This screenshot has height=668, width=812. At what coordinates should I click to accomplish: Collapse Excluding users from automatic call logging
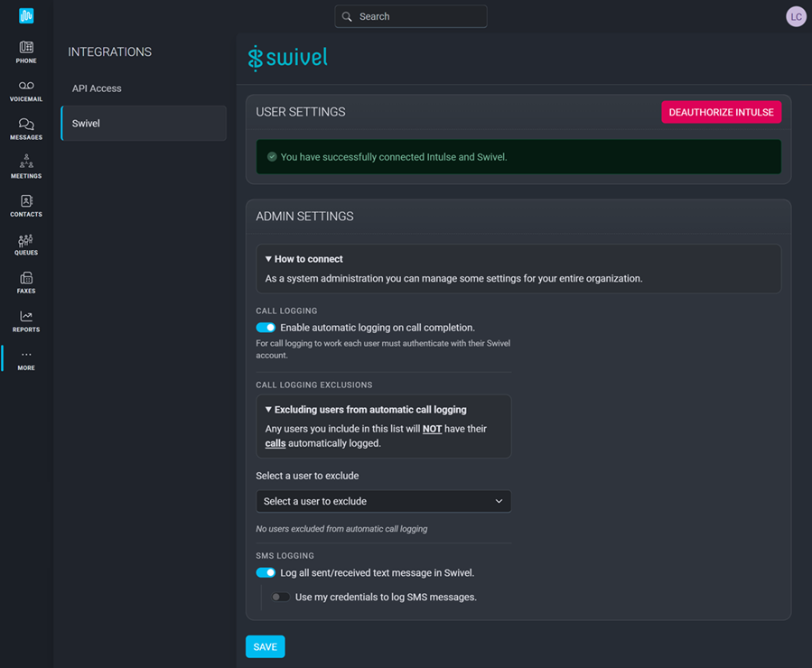point(366,409)
